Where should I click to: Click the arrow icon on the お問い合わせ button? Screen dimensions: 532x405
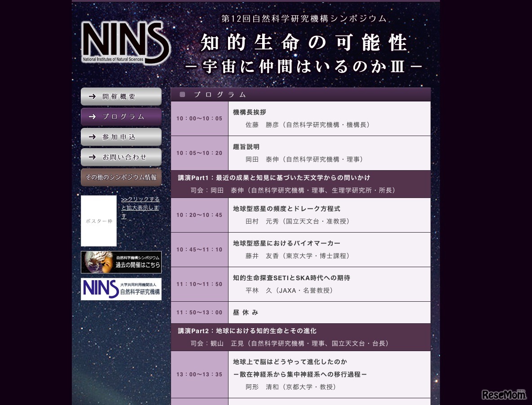92,157
